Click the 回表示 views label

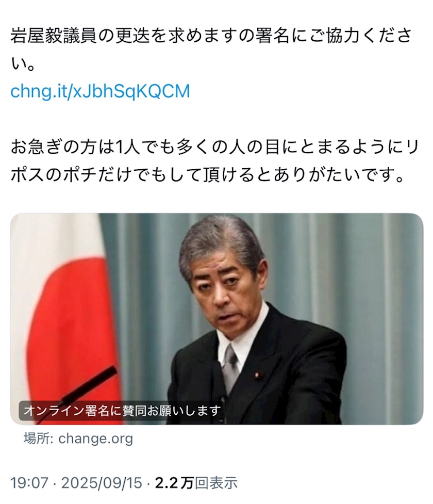pos(216,483)
